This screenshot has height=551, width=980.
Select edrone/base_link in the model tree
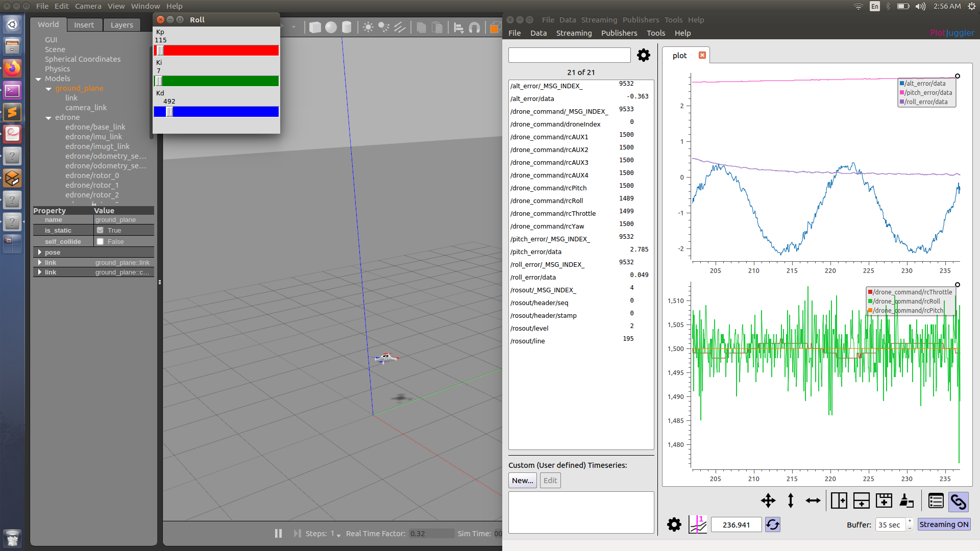coord(95,127)
